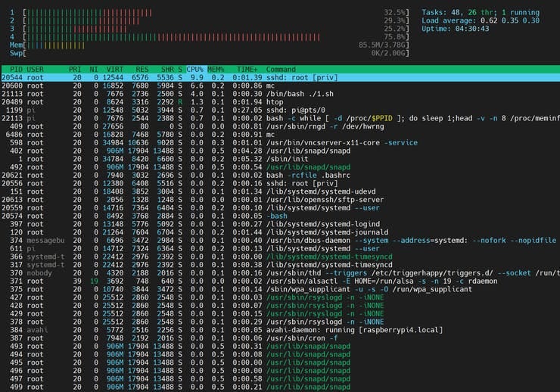This screenshot has height=392, width=560.
Task: Select the /usr/sbin/cron -f process row
Action: click(280, 338)
